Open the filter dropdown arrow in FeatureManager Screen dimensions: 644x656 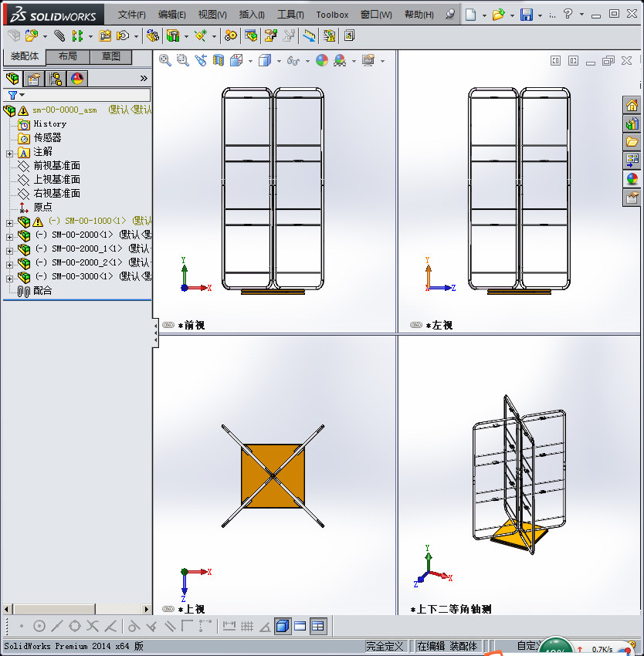click(x=22, y=95)
